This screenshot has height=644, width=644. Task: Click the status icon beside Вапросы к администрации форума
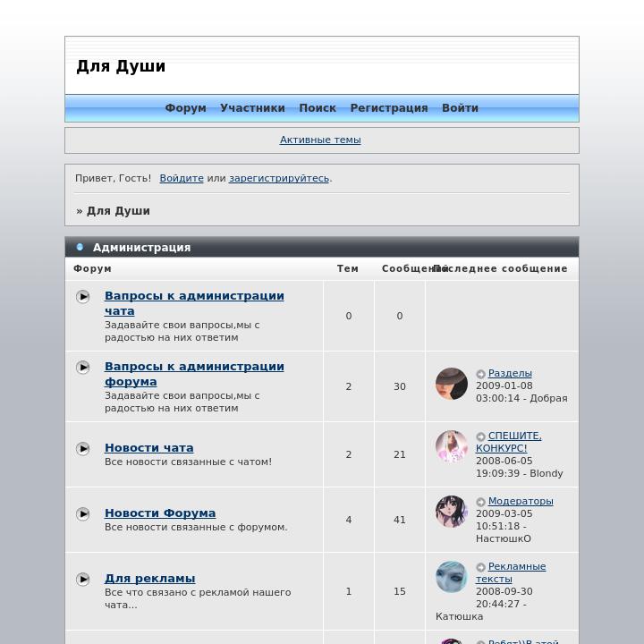click(x=82, y=367)
